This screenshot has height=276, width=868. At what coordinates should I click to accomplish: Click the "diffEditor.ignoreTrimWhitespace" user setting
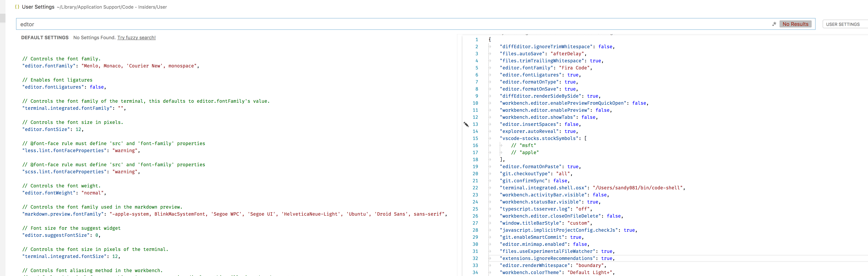click(x=557, y=47)
